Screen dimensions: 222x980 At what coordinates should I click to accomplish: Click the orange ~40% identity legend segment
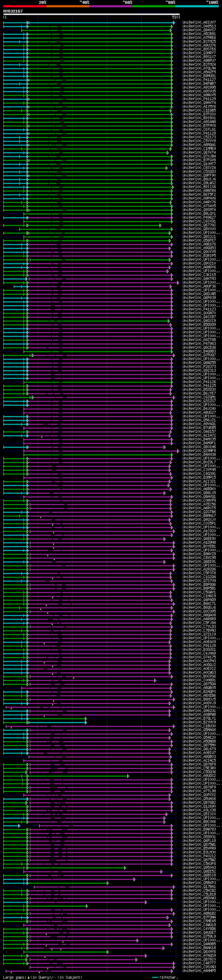coord(68,6)
